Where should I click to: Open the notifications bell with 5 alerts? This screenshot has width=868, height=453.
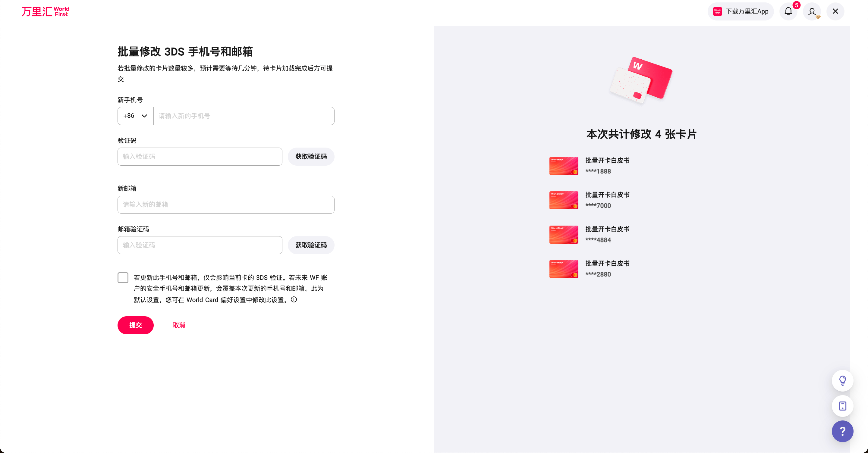[788, 11]
